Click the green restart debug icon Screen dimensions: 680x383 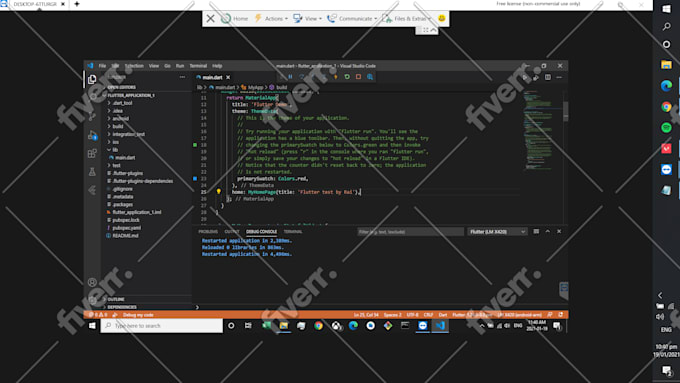pos(347,77)
